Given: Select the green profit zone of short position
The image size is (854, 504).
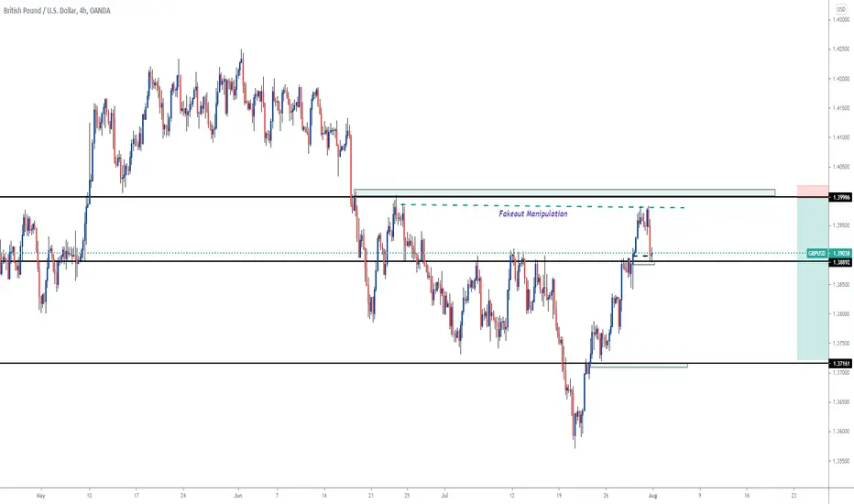Looking at the screenshot, I should point(813,279).
